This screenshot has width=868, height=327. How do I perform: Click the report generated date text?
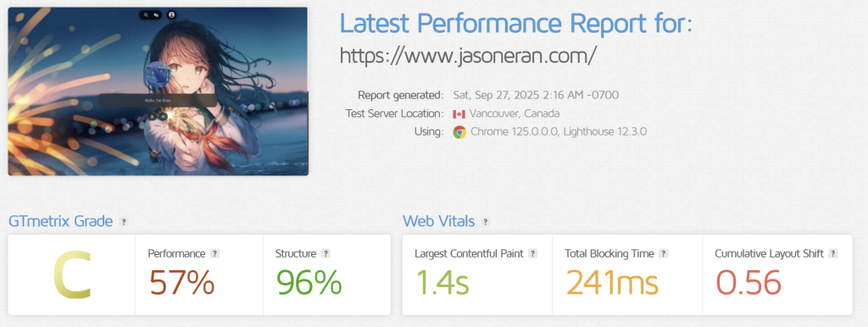point(536,95)
